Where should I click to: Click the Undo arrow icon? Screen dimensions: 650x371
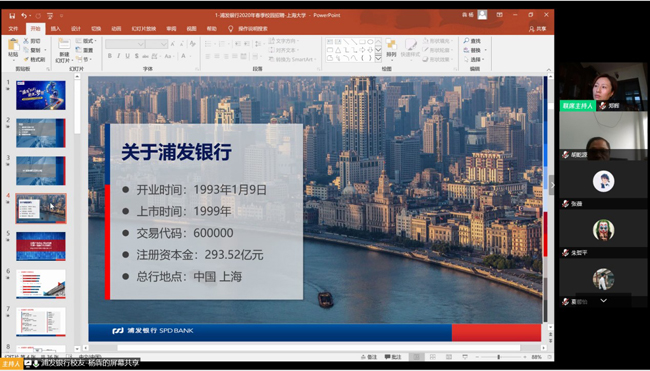click(24, 16)
